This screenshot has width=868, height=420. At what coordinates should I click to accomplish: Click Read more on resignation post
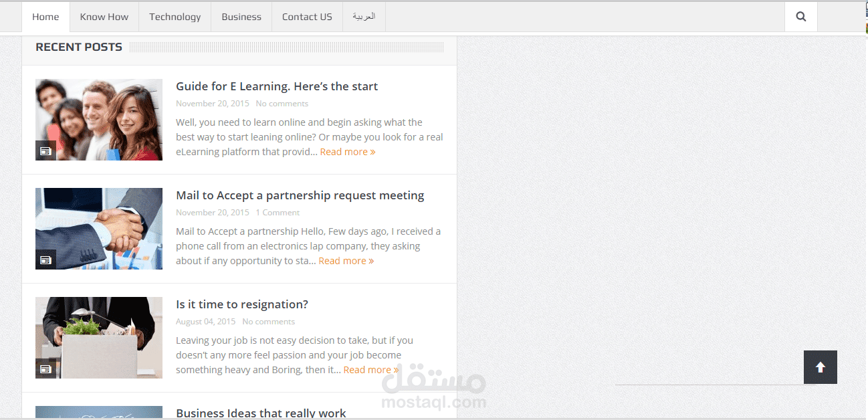point(371,370)
